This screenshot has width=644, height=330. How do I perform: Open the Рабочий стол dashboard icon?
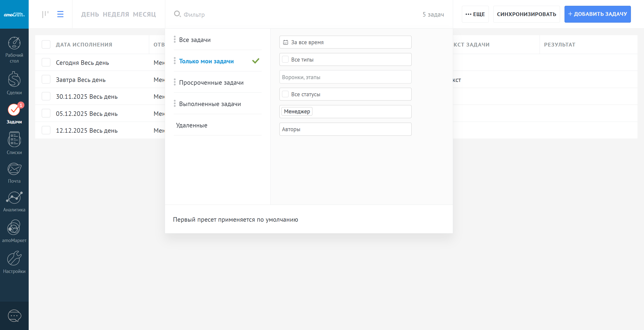coord(14,43)
